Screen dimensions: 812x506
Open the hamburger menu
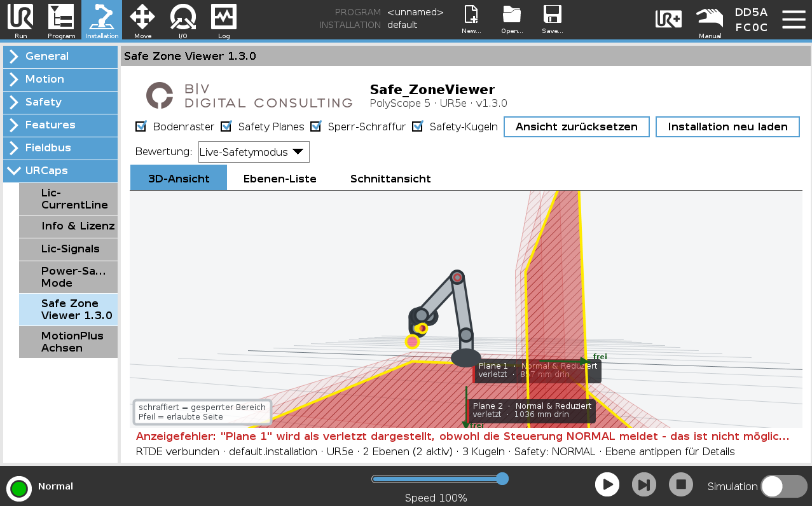pyautogui.click(x=794, y=20)
